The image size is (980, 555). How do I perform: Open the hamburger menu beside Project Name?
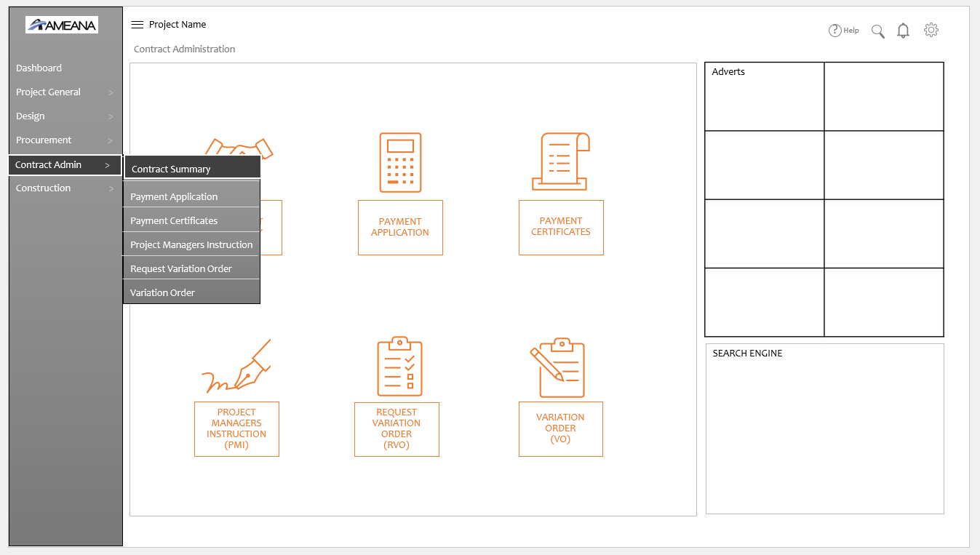[x=137, y=25]
